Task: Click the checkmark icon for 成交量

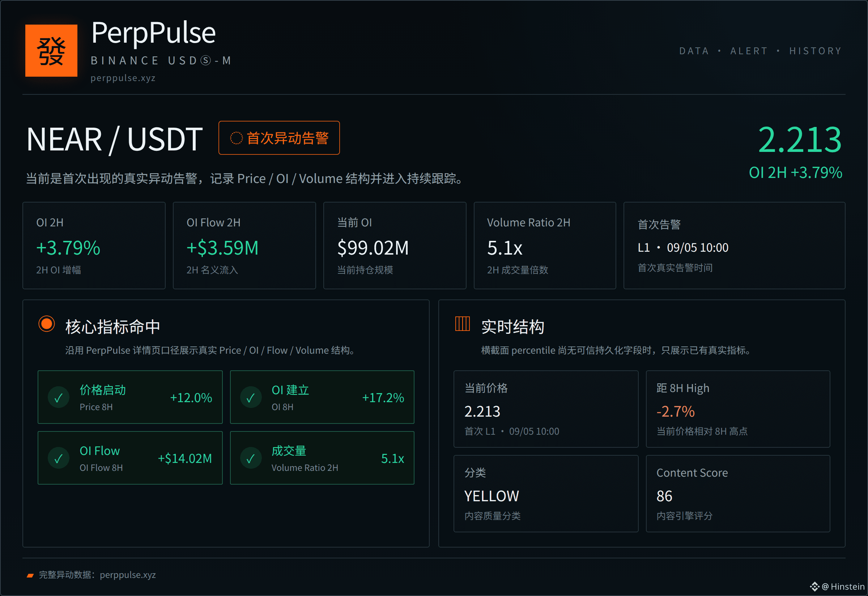Action: tap(251, 458)
